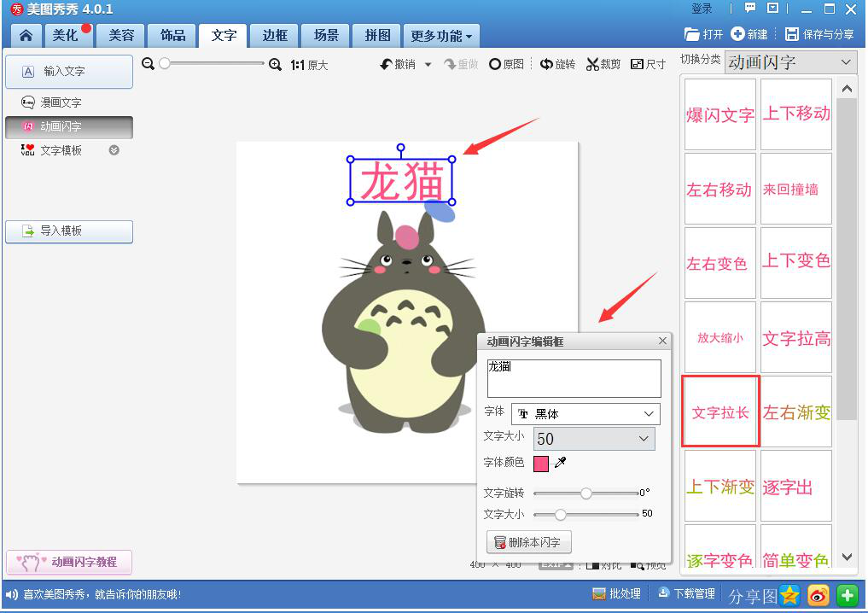Screen dimensions: 868x613
Task: Open 批处理 batch processing
Action: click(616, 594)
